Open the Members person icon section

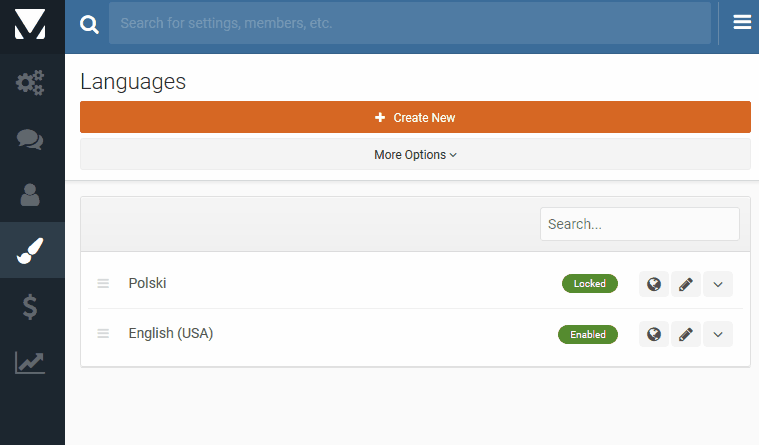click(x=31, y=194)
